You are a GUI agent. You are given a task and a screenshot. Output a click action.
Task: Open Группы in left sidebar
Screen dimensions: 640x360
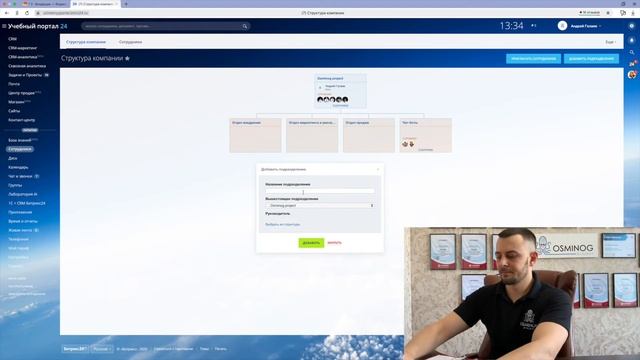click(15, 185)
